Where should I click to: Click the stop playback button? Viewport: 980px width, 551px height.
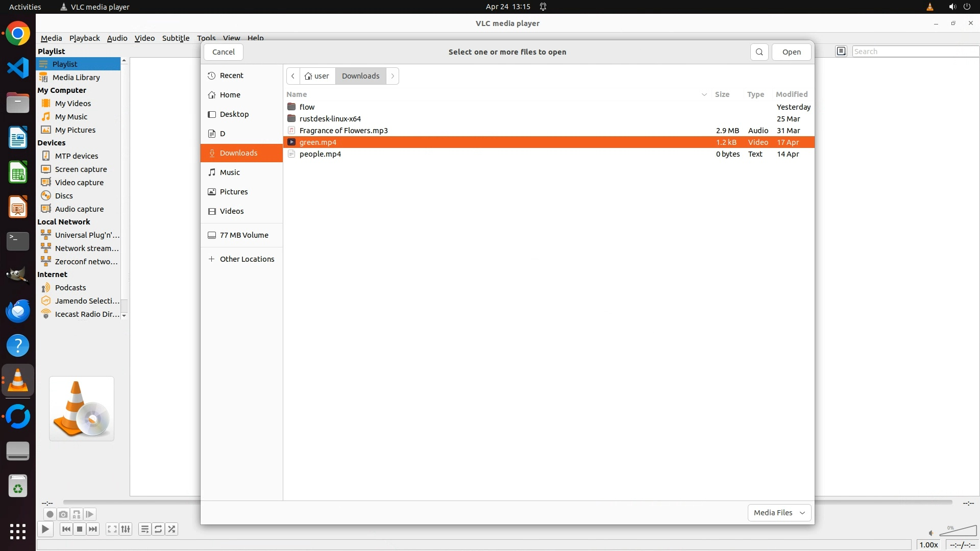[x=80, y=529]
